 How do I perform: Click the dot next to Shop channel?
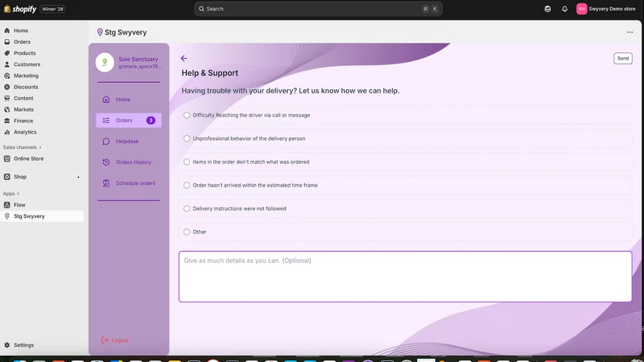(x=78, y=177)
